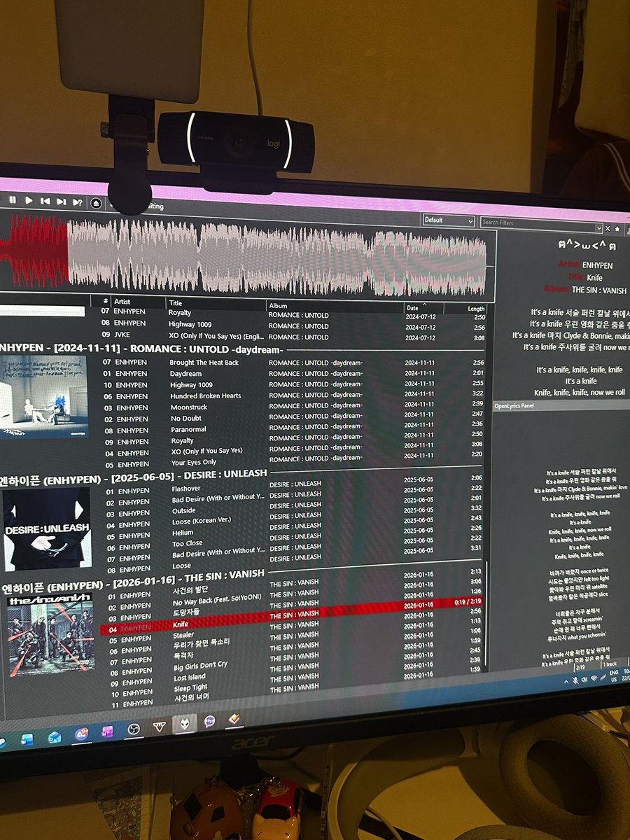The height and width of the screenshot is (840, 630).
Task: Open Outlook from the taskbar
Action: click(55, 736)
